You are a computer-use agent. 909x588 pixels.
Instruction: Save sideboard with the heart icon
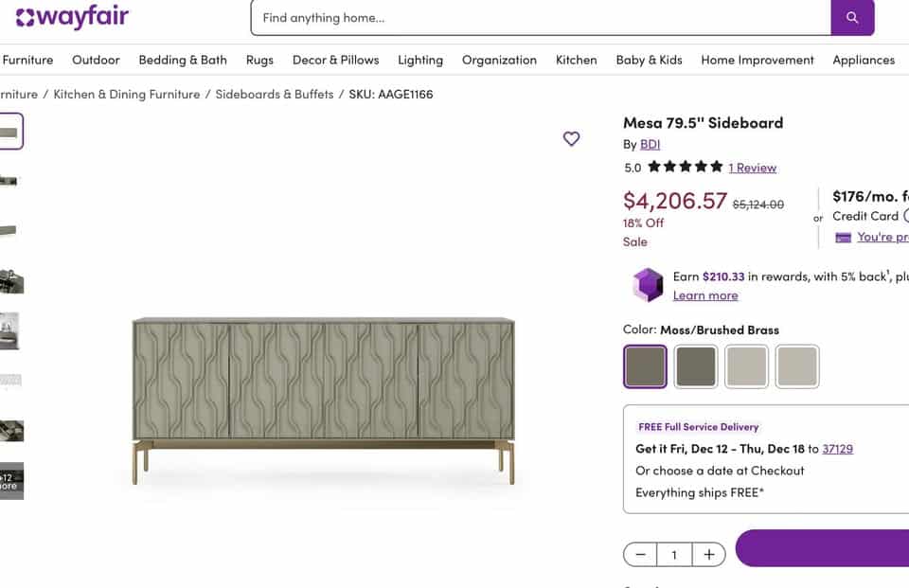click(571, 139)
